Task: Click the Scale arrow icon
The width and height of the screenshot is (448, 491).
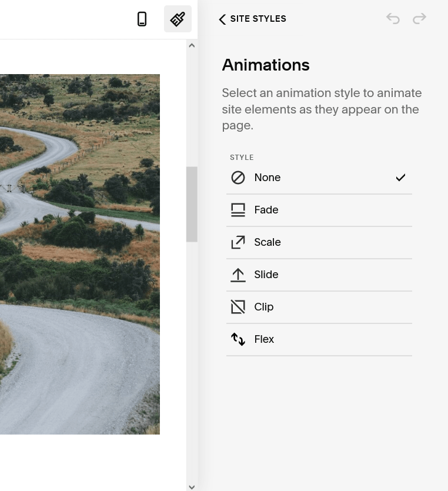Action: 238,242
